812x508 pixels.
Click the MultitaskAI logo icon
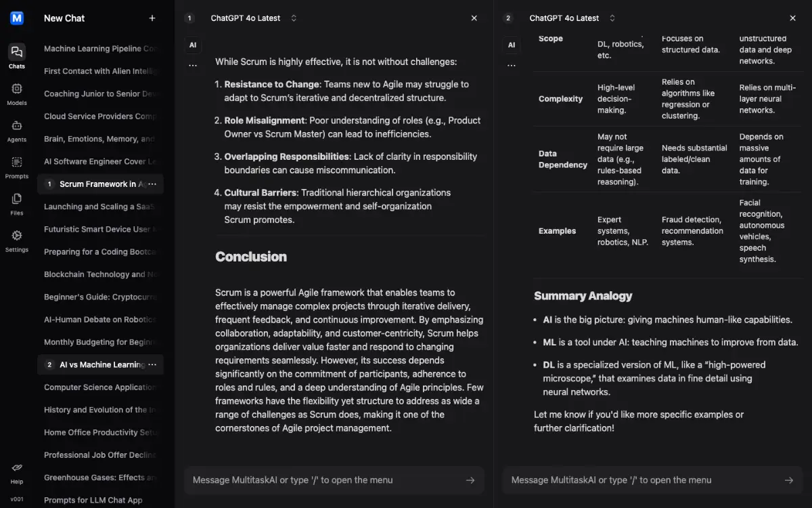tap(17, 18)
